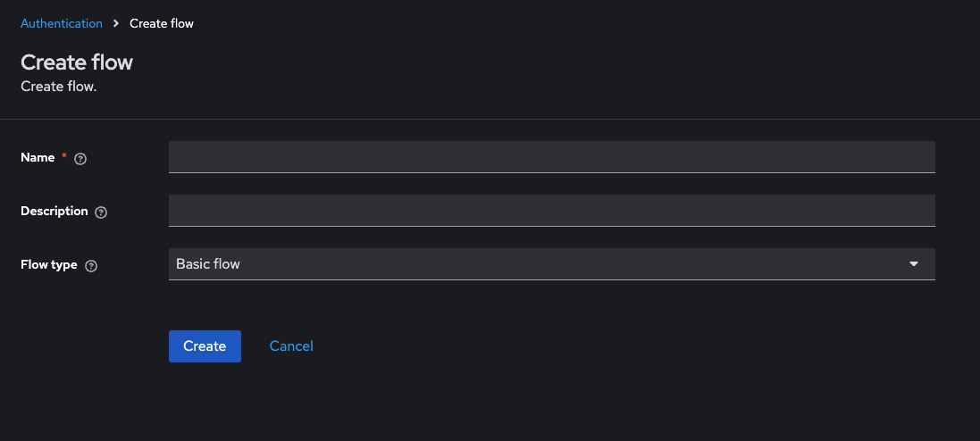Click the Description field label

pos(54,212)
